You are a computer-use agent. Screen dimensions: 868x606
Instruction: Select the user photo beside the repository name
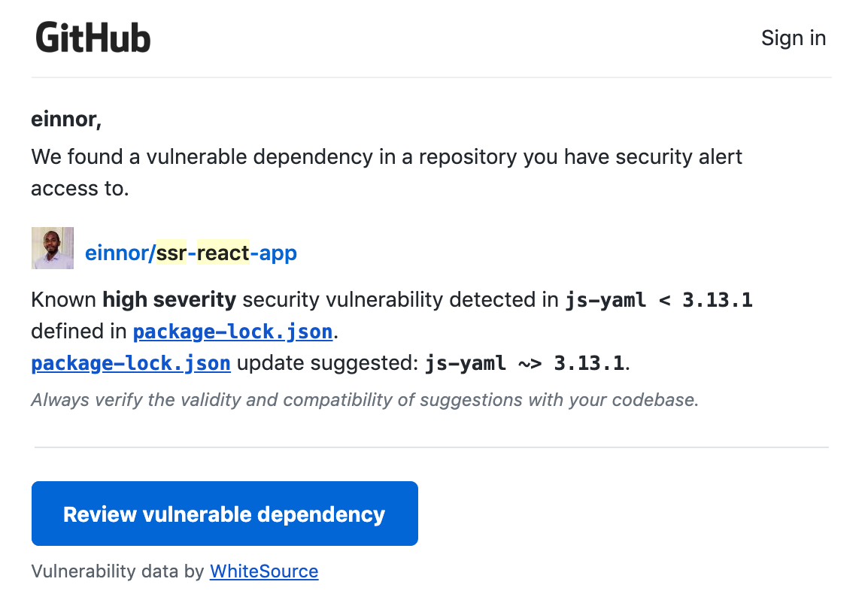(52, 247)
